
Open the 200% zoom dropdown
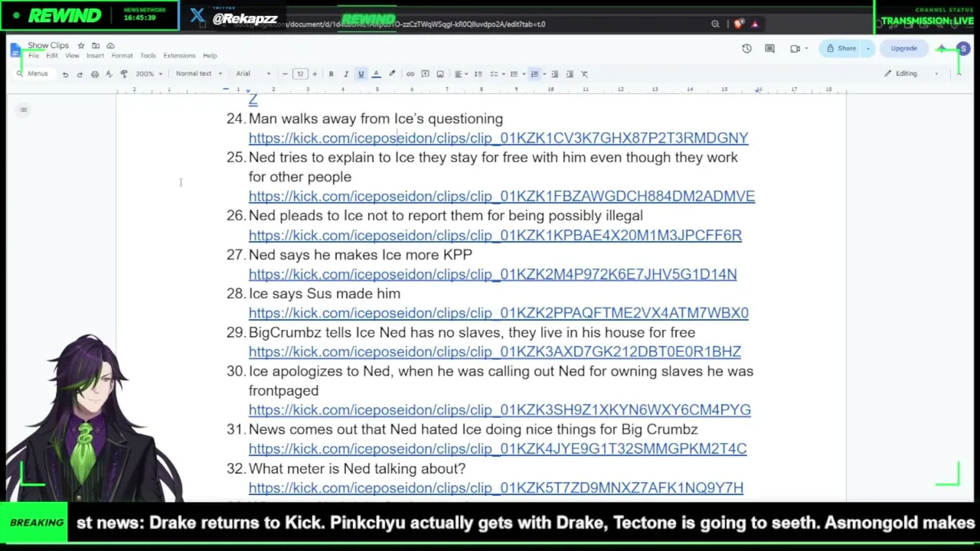pyautogui.click(x=149, y=74)
